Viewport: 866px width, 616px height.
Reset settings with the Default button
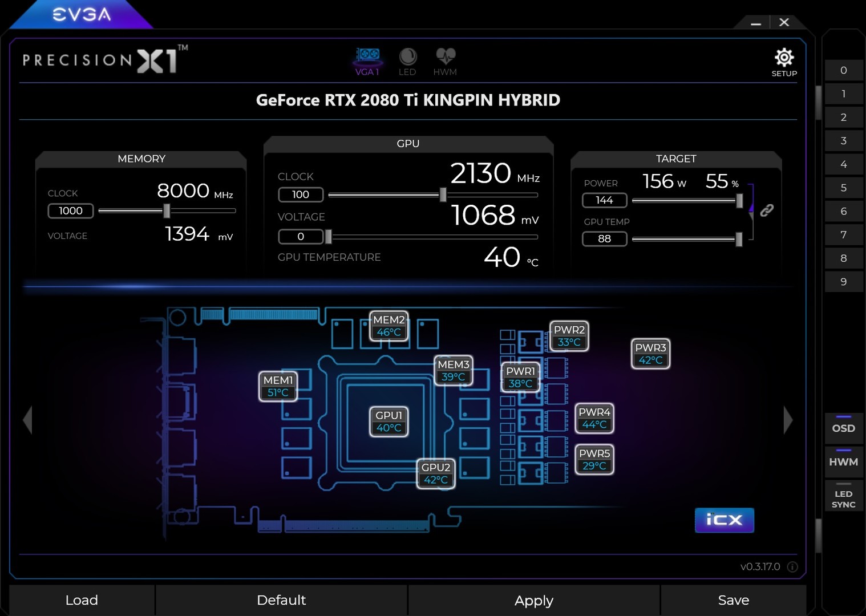[x=281, y=599]
